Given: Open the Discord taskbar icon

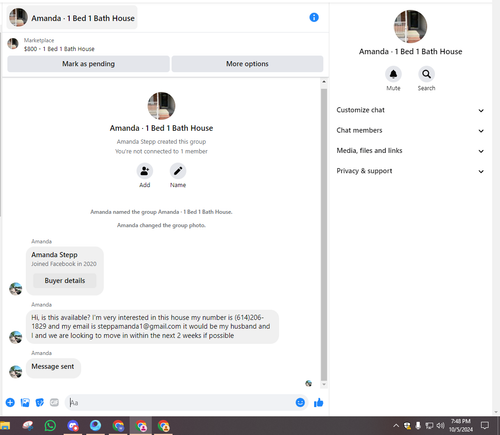Looking at the screenshot, I should 73,426.
